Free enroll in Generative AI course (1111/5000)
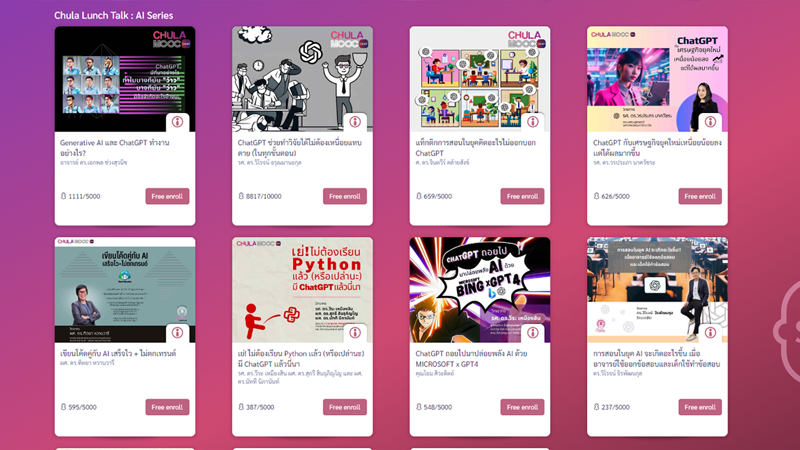Screen dimensions: 800x450 click(167, 196)
